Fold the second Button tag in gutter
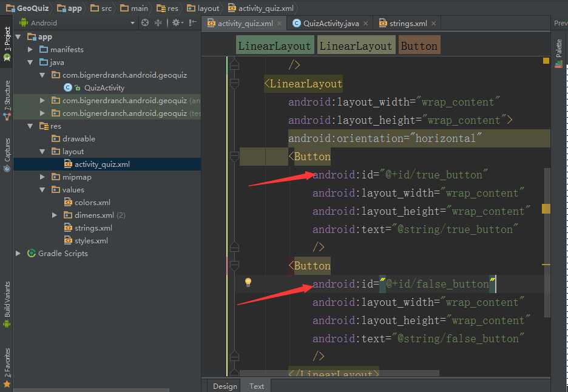The width and height of the screenshot is (568, 392). click(x=234, y=266)
